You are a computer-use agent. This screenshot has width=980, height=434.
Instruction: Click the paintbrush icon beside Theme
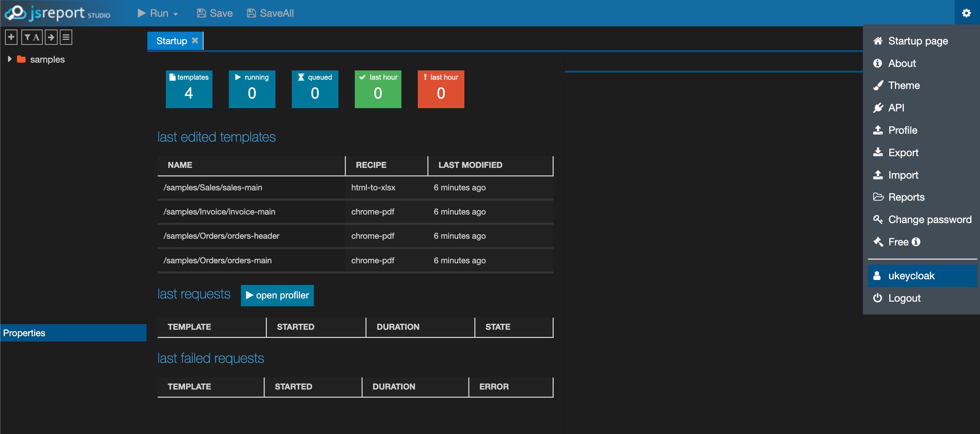[878, 85]
